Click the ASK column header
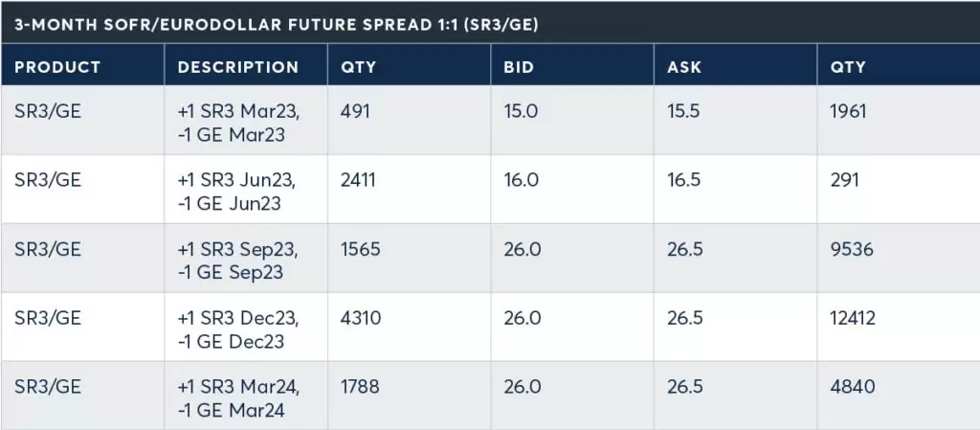This screenshot has height=430, width=980. [x=683, y=67]
